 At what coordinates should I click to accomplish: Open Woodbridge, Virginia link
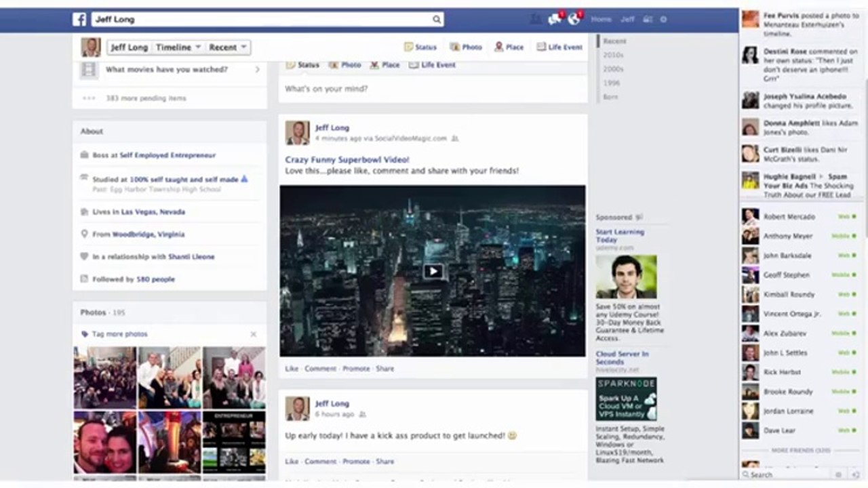click(149, 235)
